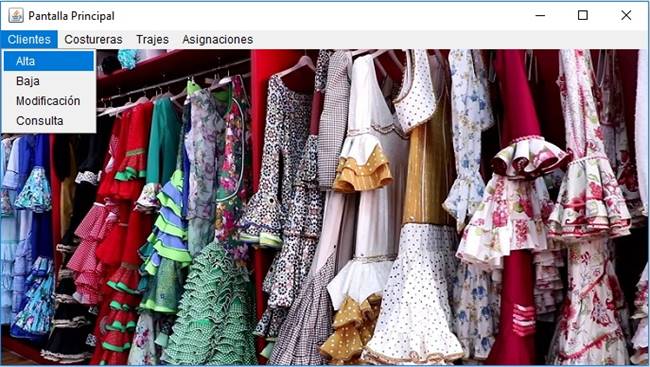Close the Clientes menu via its header

29,39
